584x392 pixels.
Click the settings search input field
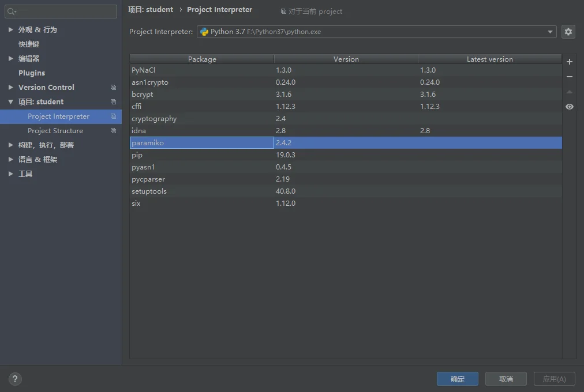click(x=61, y=12)
